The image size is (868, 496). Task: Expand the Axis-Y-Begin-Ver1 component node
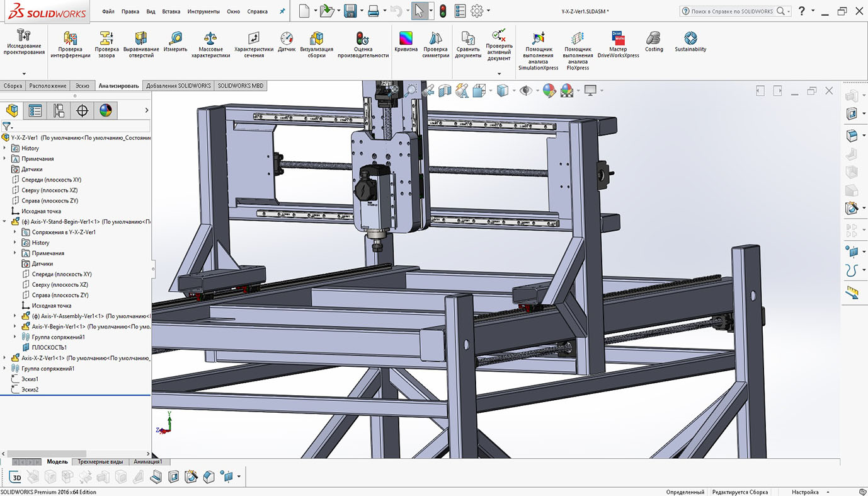15,326
